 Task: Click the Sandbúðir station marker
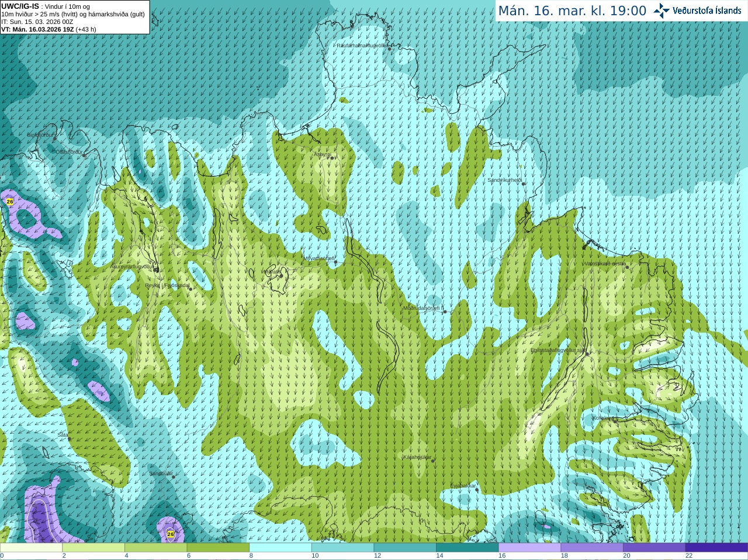coord(173,477)
